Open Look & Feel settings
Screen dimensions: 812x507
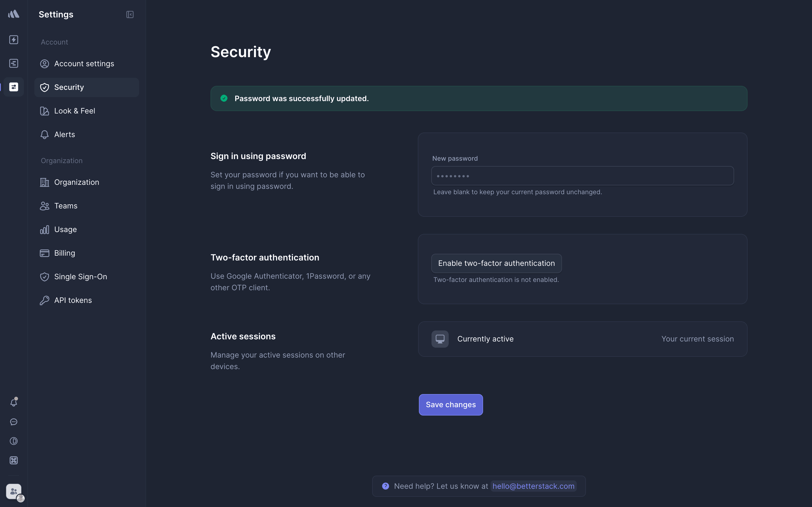coord(74,111)
